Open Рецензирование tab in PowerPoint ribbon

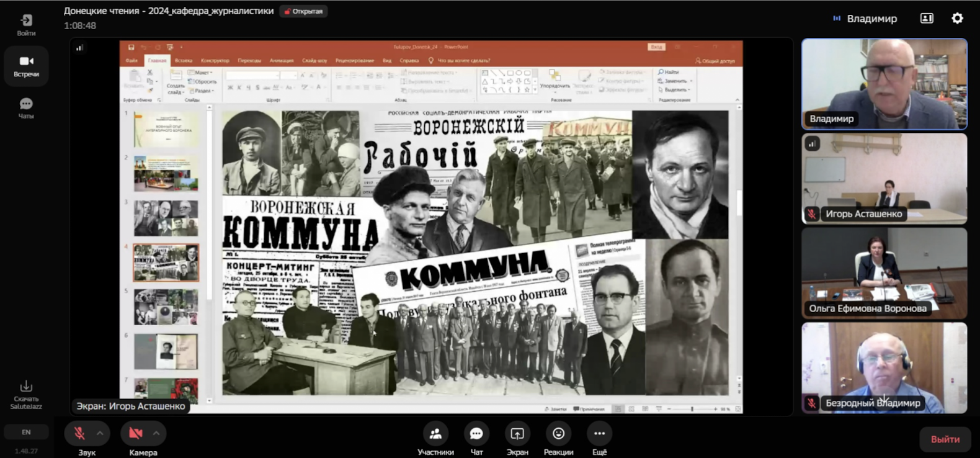coord(355,61)
